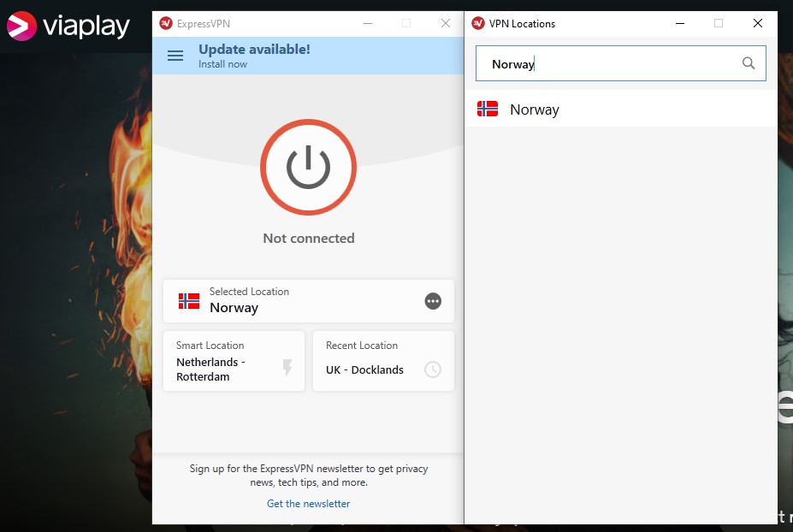Screen dimensions: 793x532
Task: Click the Not connected status text
Action: [x=309, y=238]
